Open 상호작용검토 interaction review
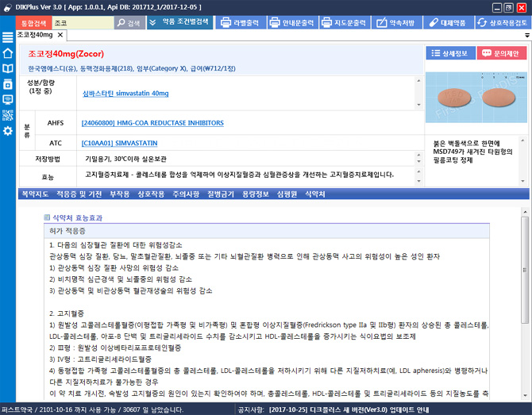 pos(503,23)
